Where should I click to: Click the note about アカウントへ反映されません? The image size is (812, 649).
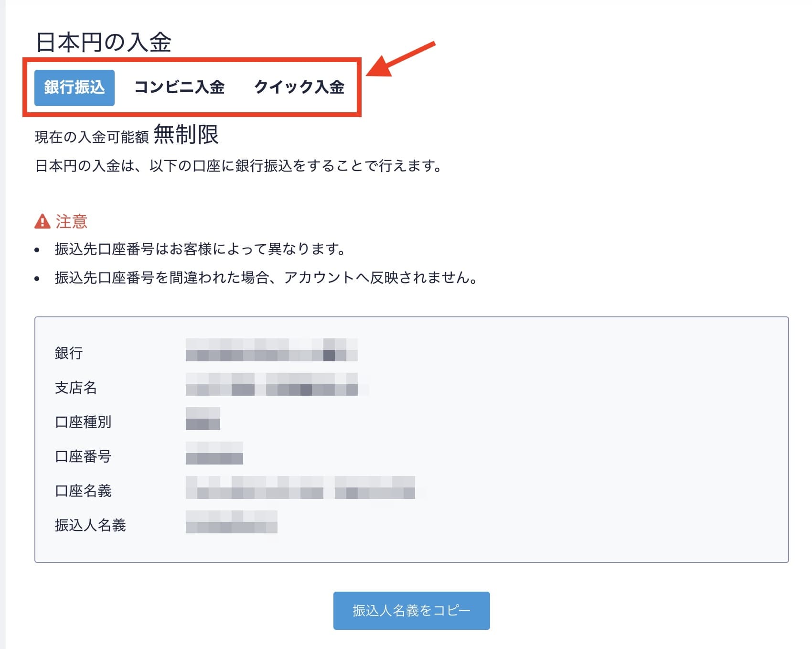[266, 278]
